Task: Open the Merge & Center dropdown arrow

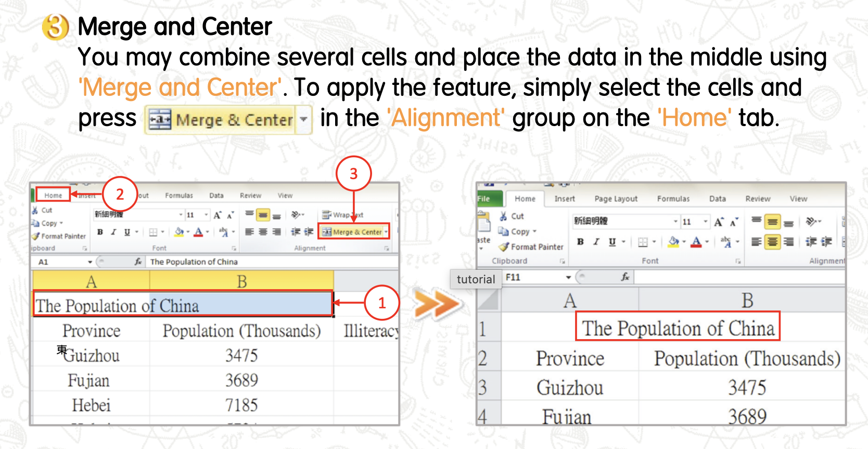Action: point(386,232)
